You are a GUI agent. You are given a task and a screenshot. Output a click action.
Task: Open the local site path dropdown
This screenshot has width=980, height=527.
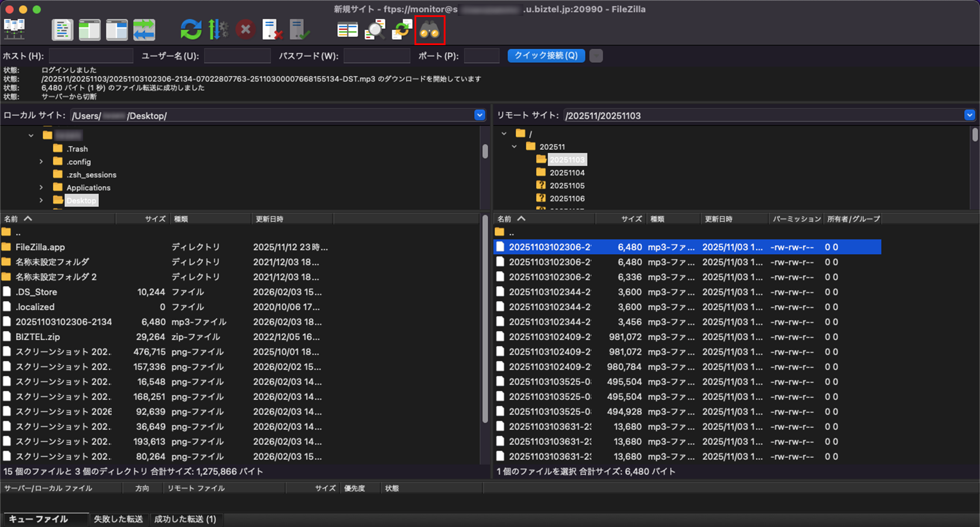coord(479,115)
